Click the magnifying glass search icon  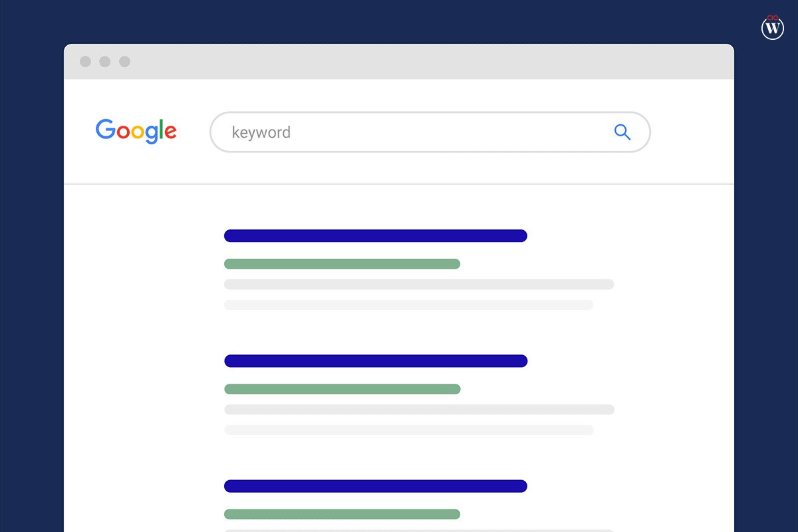(x=622, y=132)
